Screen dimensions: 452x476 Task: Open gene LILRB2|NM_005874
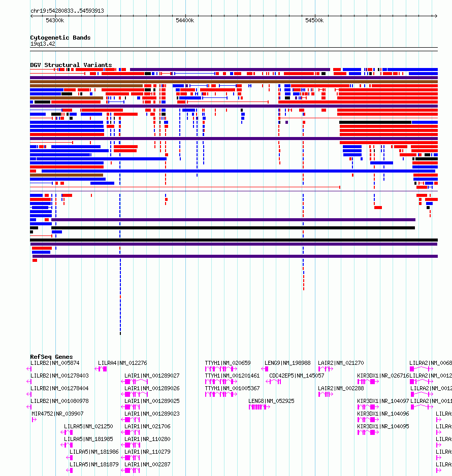55,363
